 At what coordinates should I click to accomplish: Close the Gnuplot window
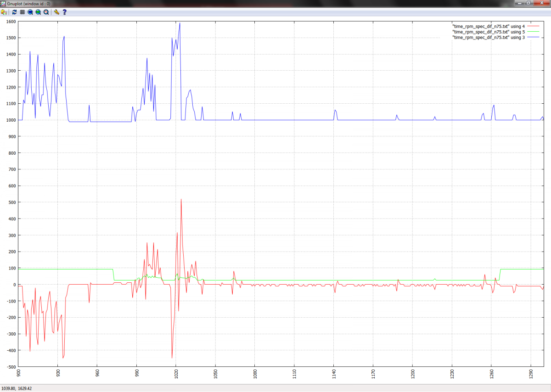tap(541, 3)
